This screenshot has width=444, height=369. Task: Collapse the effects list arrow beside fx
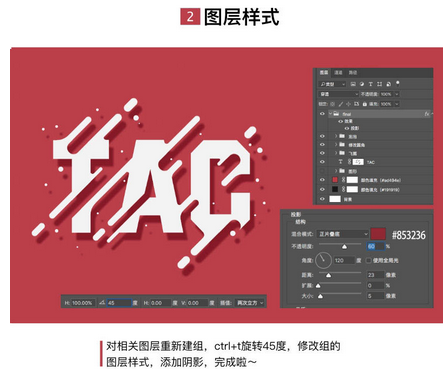click(432, 114)
